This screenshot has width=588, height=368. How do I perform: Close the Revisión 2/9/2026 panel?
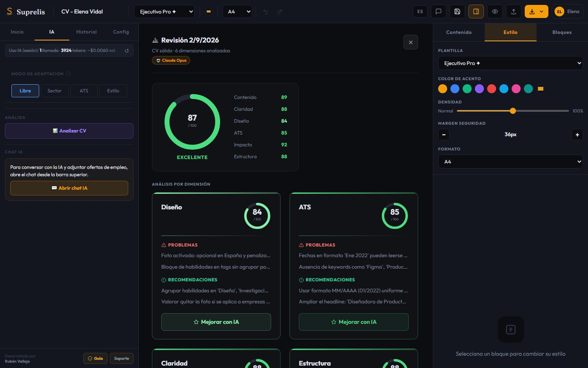[411, 42]
